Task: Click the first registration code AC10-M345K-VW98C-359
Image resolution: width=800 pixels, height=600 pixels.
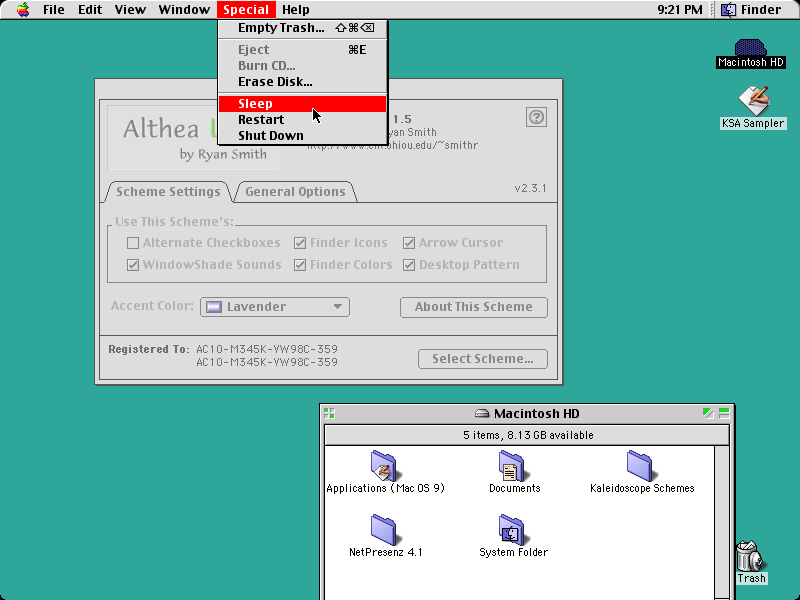Action: [x=267, y=349]
